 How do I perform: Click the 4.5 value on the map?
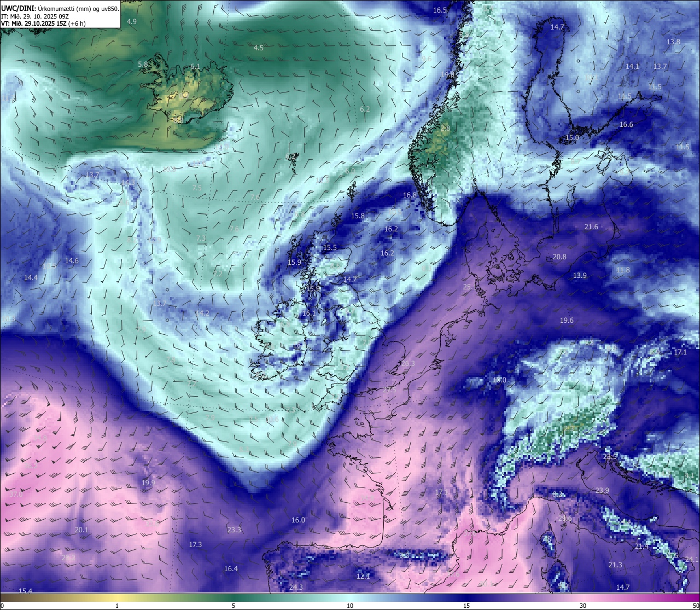pos(259,48)
